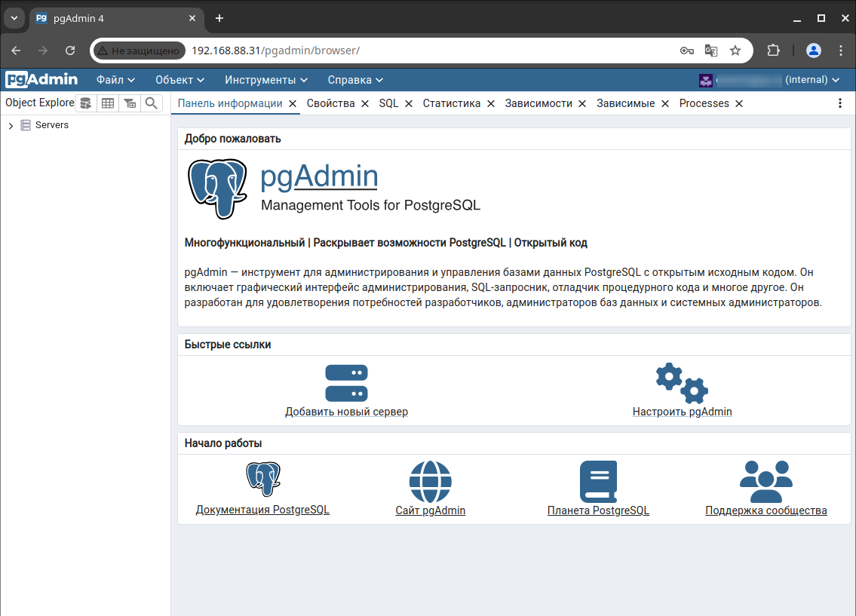Click the 'Добро пожаловать' heading
Screen dimensions: 856x616
click(232, 139)
